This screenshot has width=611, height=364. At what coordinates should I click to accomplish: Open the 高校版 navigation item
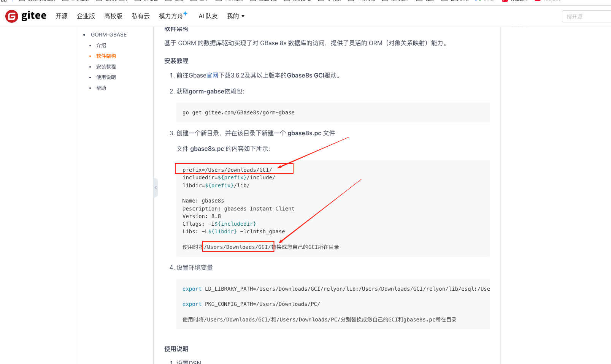[x=113, y=16]
